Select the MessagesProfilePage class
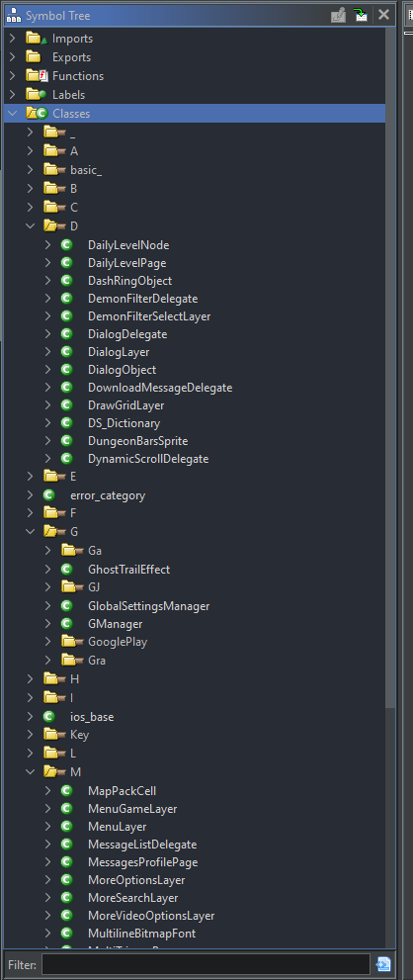This screenshot has height=980, width=413. point(143,862)
